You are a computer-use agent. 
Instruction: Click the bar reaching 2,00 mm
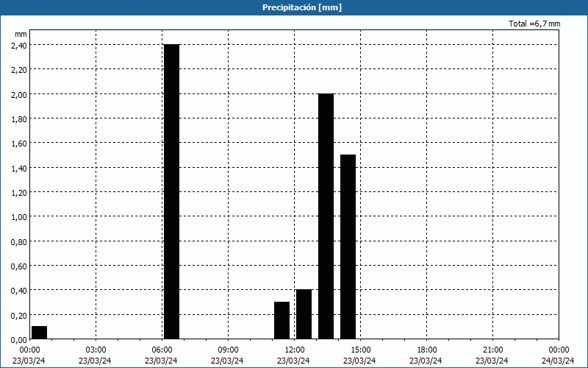point(326,216)
